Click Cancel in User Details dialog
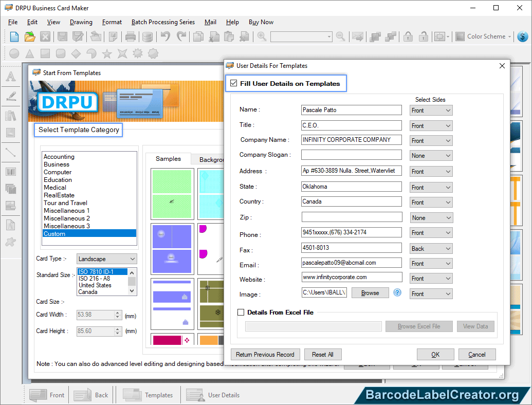Viewport: 532px width, 405px height. point(476,355)
